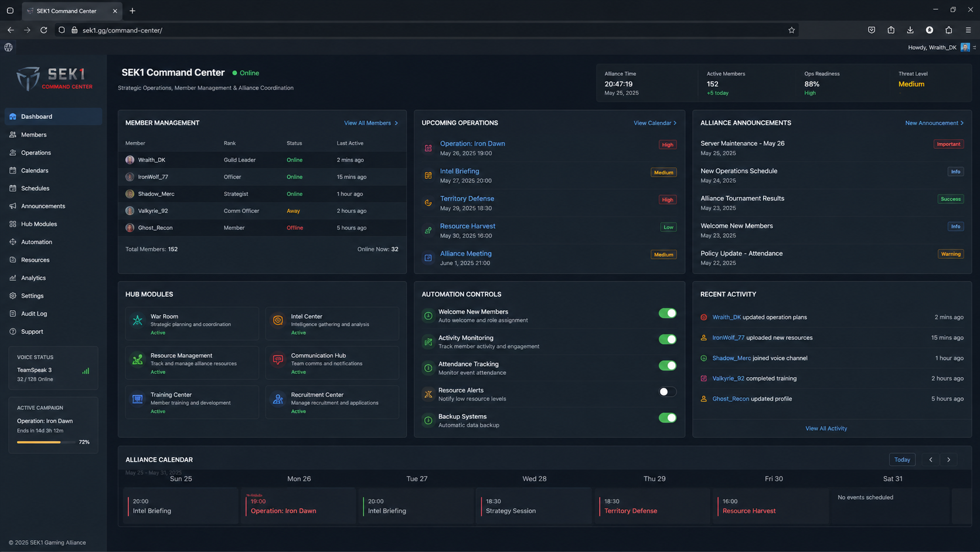Screen dimensions: 980x552
Task: Turn off Activity Monitoring toggle
Action: [x=667, y=339]
